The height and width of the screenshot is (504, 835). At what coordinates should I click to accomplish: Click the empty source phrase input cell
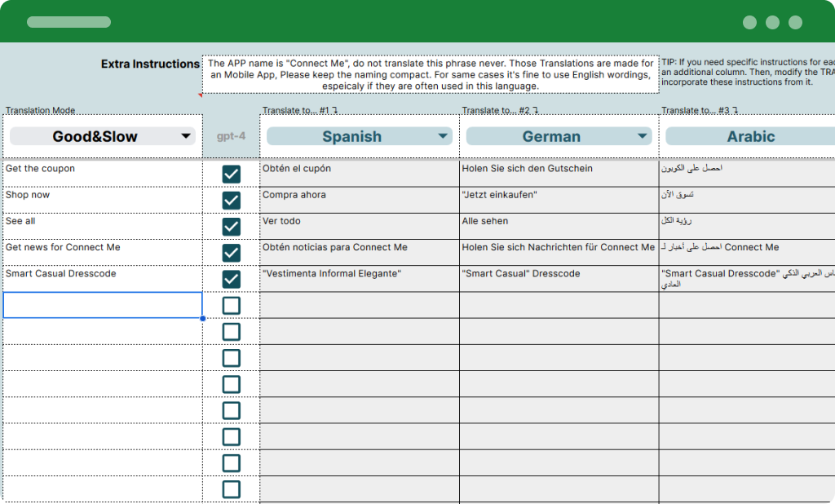103,304
